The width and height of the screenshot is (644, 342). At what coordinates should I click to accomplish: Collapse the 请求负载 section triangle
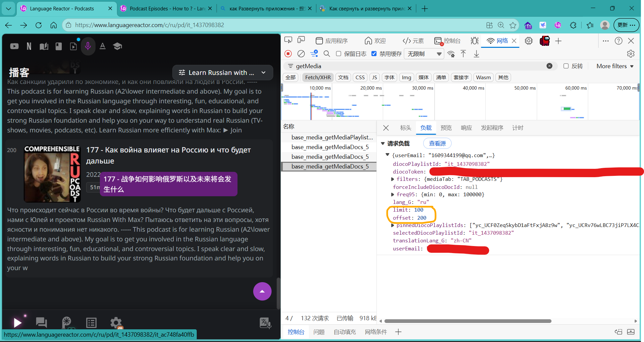(x=383, y=143)
